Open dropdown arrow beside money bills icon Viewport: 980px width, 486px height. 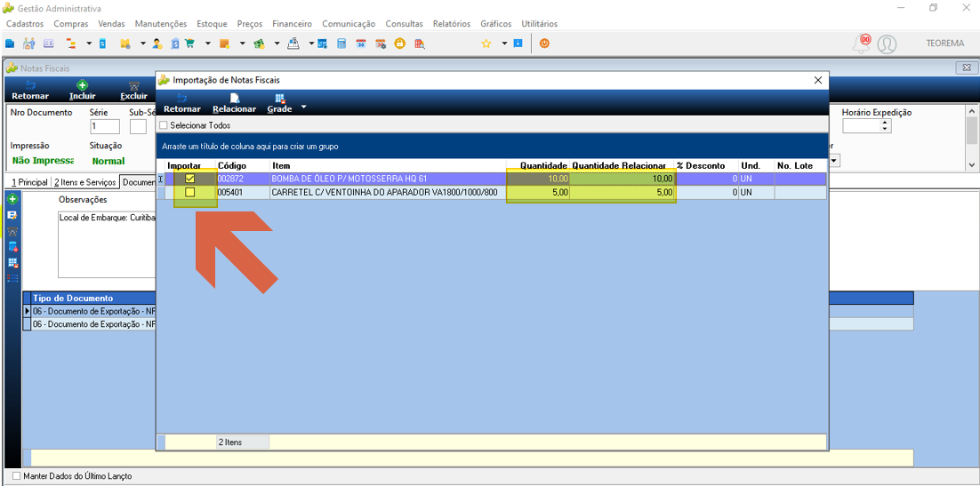coord(277,44)
